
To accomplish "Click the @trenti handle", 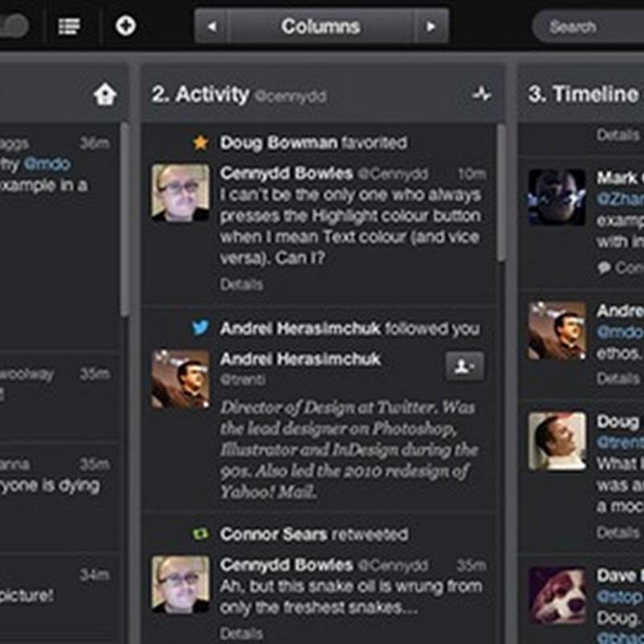I will [x=243, y=379].
